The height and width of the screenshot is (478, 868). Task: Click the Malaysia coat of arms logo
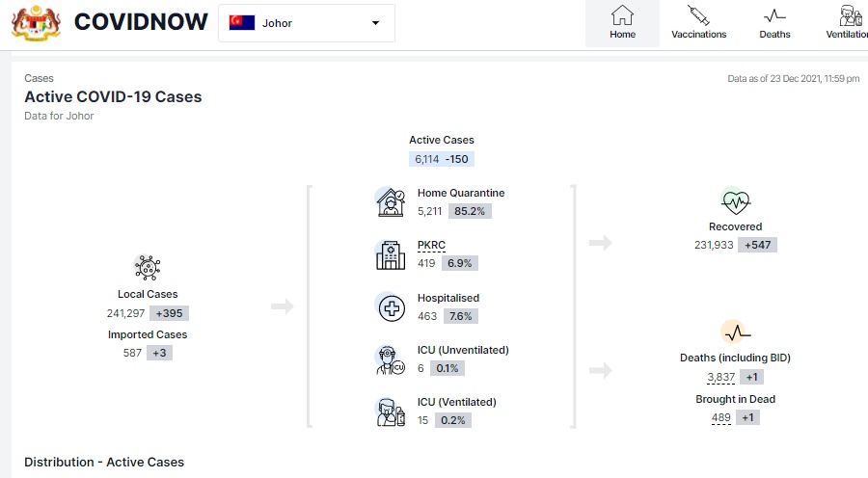tap(36, 22)
